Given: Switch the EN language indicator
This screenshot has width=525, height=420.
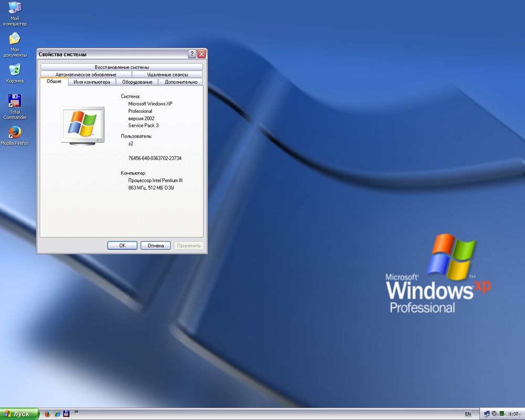Looking at the screenshot, I should (468, 414).
